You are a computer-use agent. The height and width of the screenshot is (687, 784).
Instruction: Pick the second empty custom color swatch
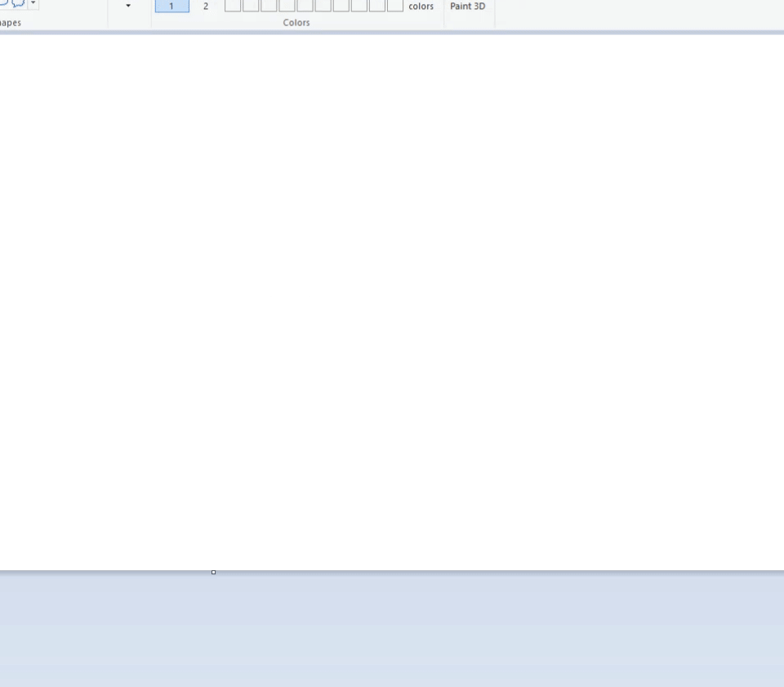tap(251, 5)
